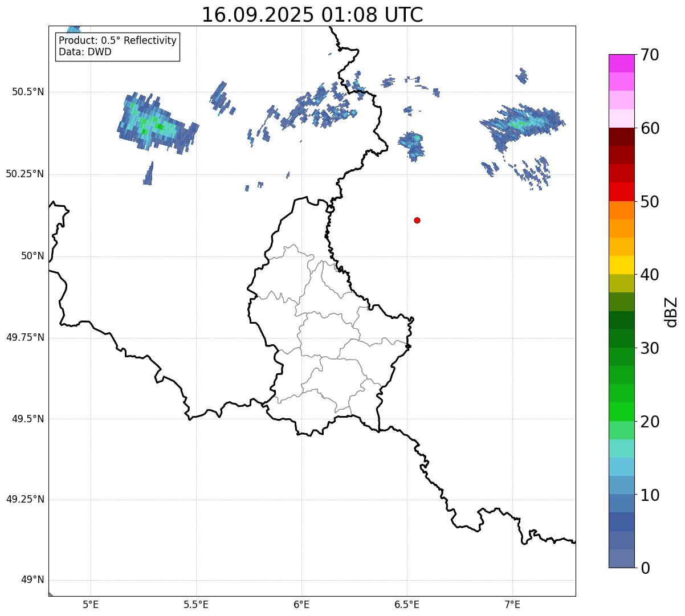Click the 7°E longitude tick label
This screenshot has height=616, width=685.
pyautogui.click(x=513, y=604)
